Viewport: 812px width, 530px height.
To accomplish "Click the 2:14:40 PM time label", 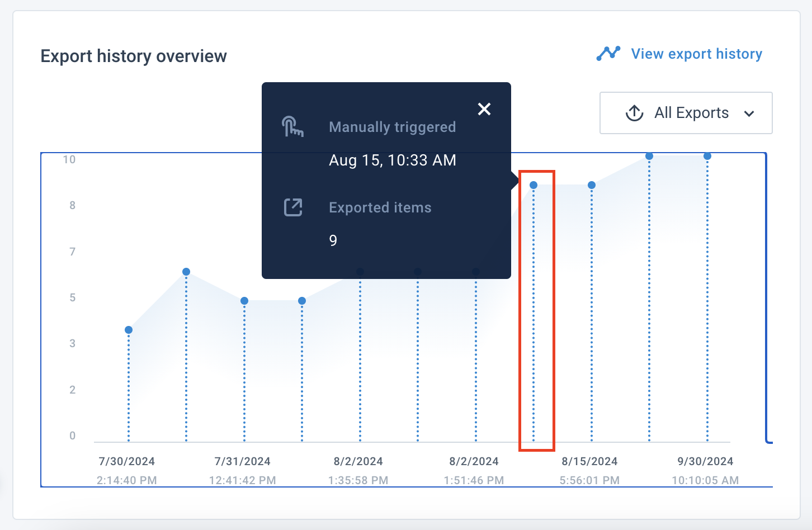I will tap(127, 480).
